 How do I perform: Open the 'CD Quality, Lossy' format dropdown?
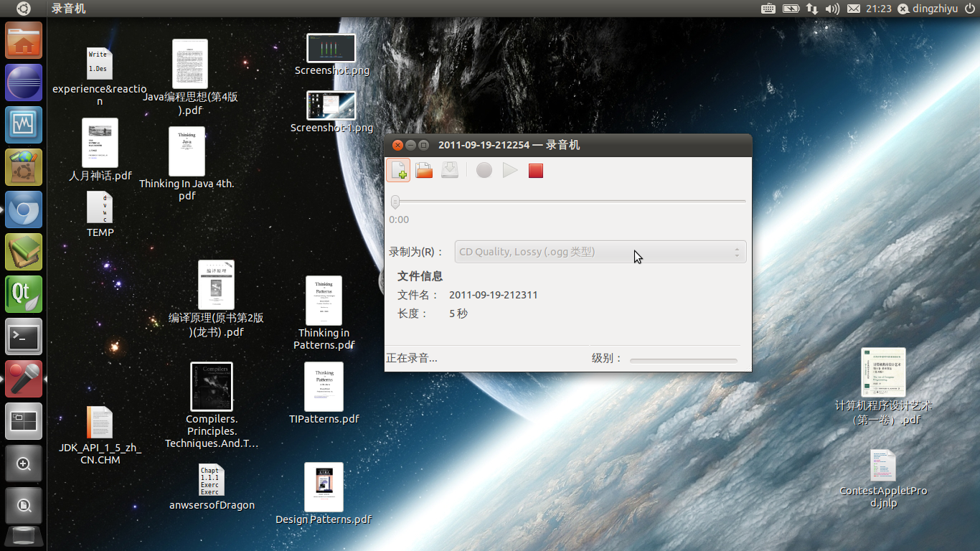(x=600, y=252)
